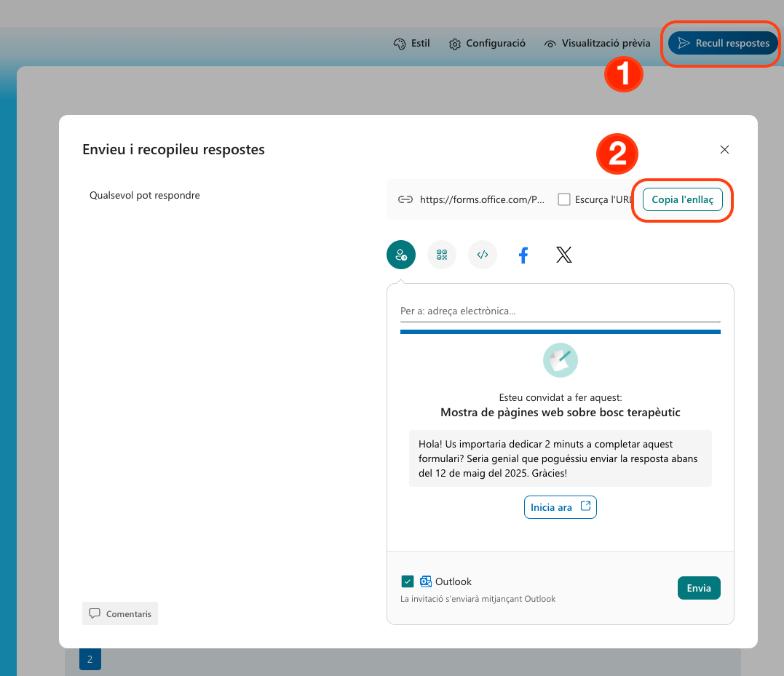Click the eye icon for Visualització prèvia
Viewport: 784px width, 676px height.
(548, 43)
